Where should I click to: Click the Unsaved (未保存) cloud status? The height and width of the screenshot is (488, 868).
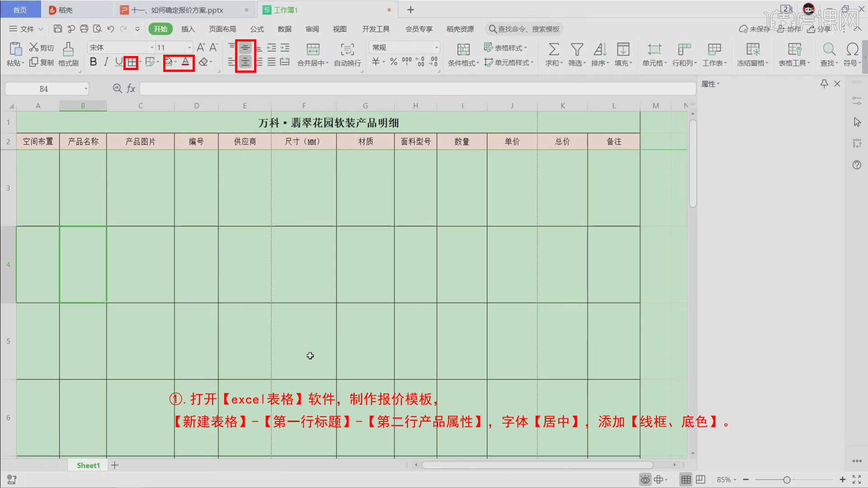[754, 29]
